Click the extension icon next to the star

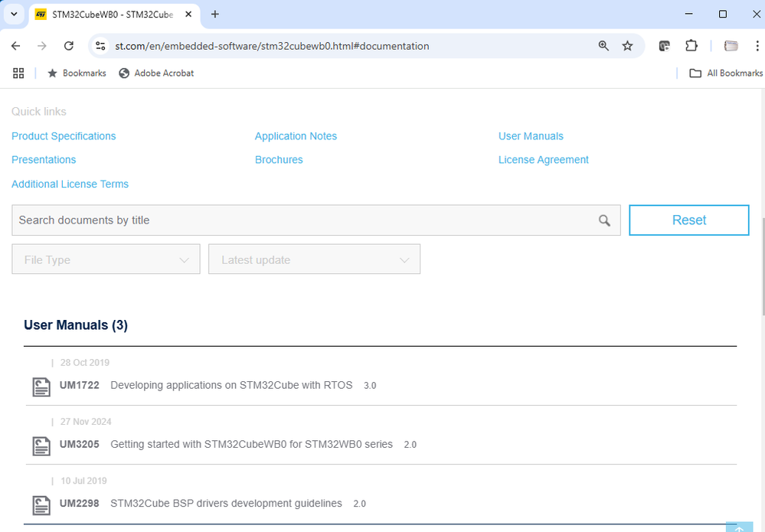coord(664,46)
